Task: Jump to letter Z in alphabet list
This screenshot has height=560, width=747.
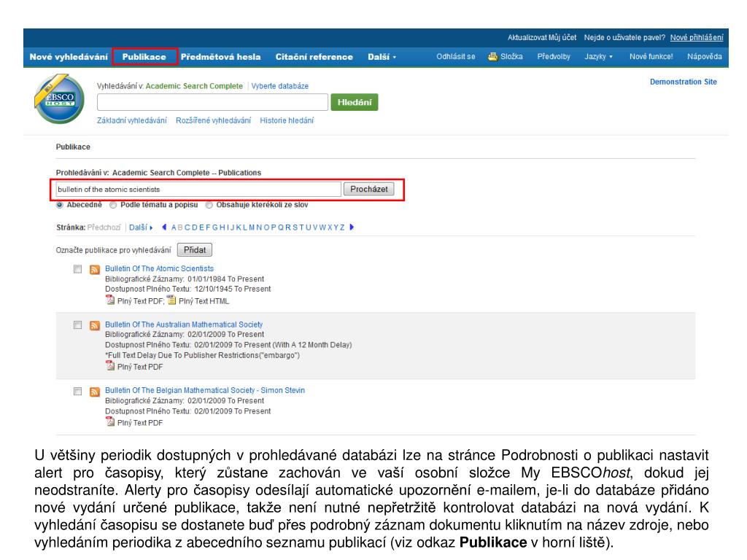Action: coord(342,227)
